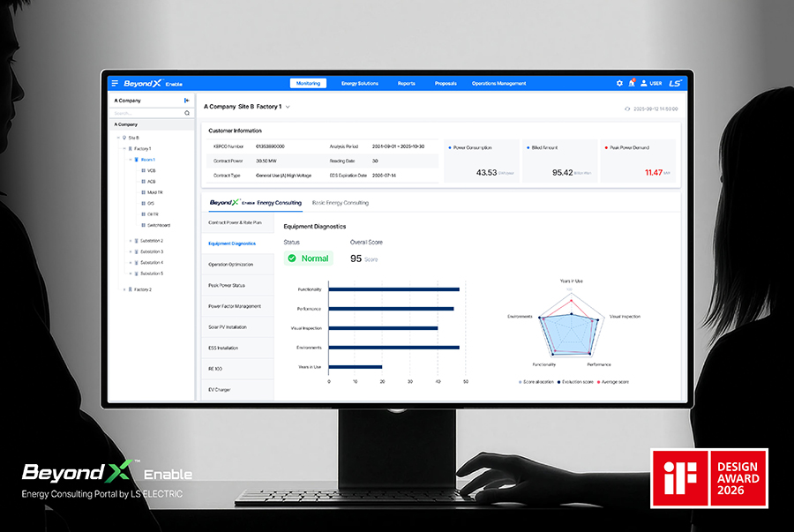Switch to the Energy Solutions menu

point(360,83)
